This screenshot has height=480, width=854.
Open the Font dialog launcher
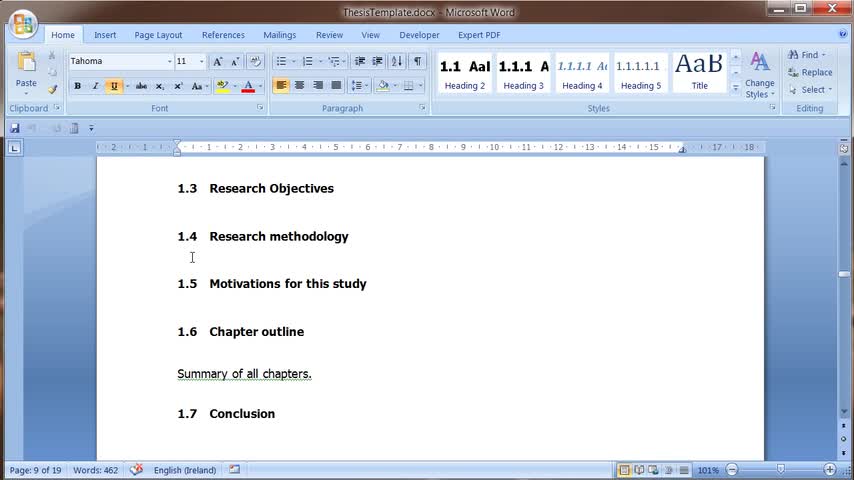[260, 108]
